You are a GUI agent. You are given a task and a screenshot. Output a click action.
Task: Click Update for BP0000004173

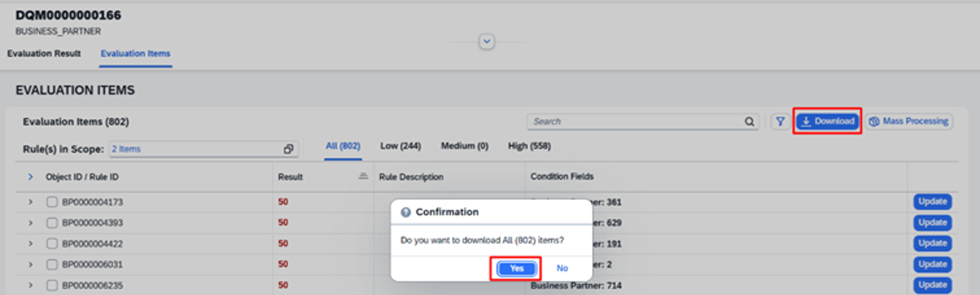coord(932,202)
